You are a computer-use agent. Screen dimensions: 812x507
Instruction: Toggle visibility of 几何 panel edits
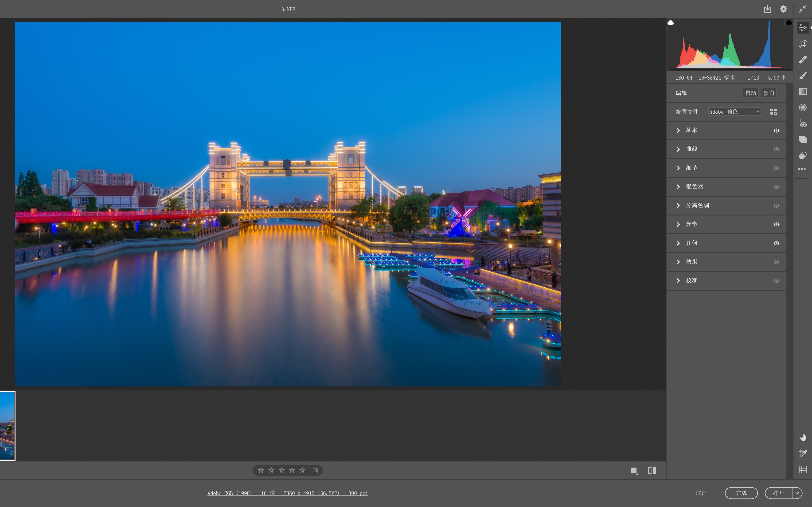pos(777,243)
